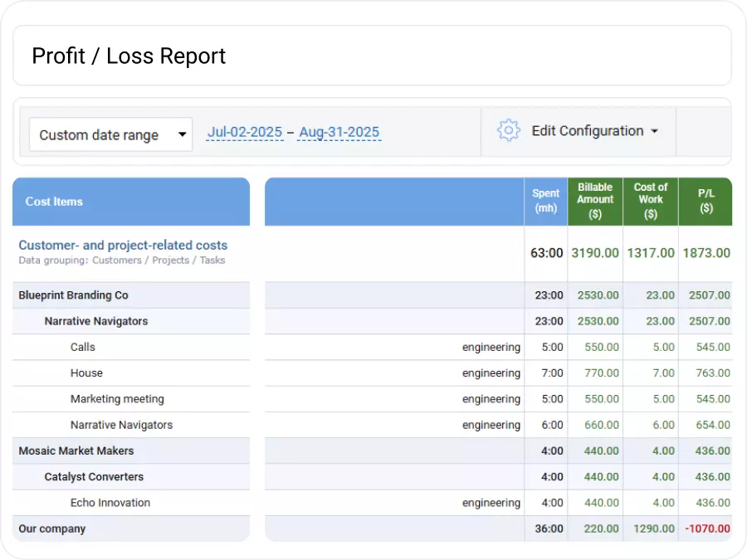The width and height of the screenshot is (747, 560).
Task: Select the Echo Innovation task row
Action: [109, 503]
